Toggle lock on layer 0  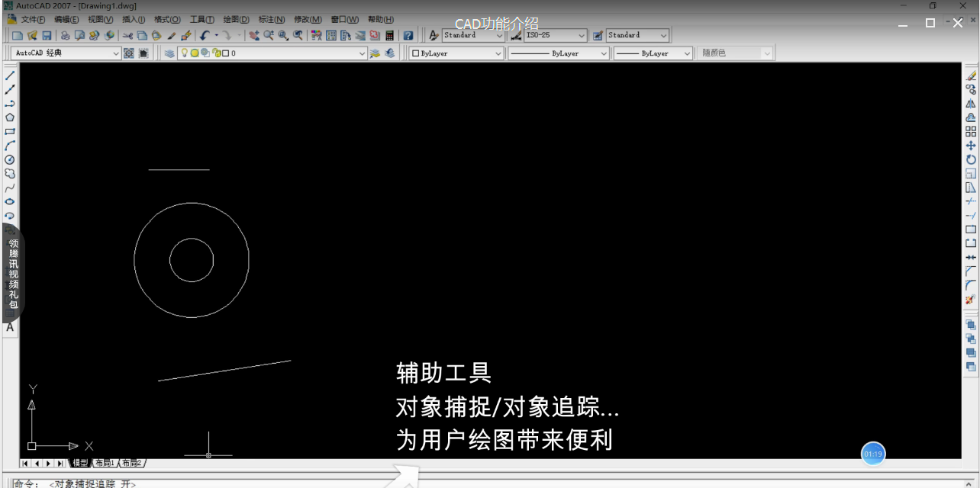click(x=216, y=53)
